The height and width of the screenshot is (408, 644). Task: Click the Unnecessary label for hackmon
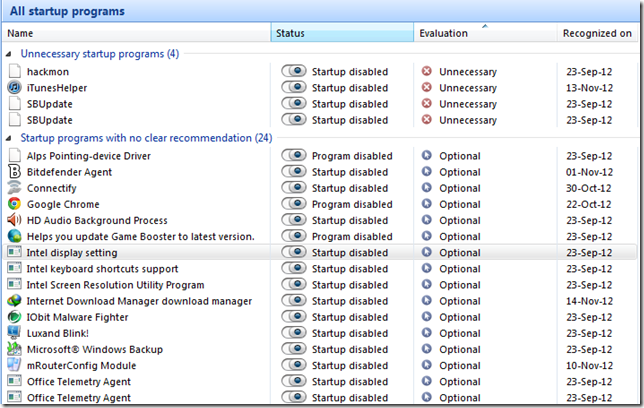click(468, 72)
